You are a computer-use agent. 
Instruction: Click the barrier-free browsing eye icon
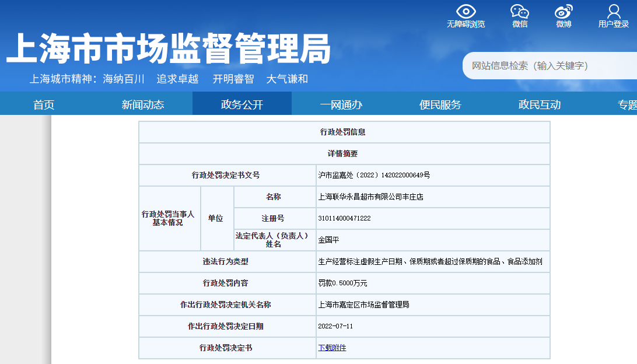pos(466,12)
